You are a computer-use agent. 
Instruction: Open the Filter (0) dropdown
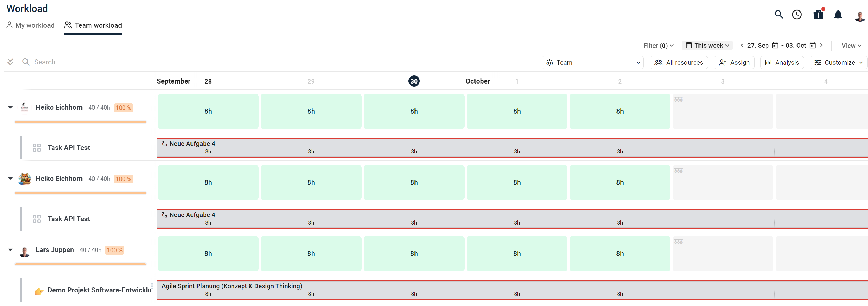[x=658, y=46]
